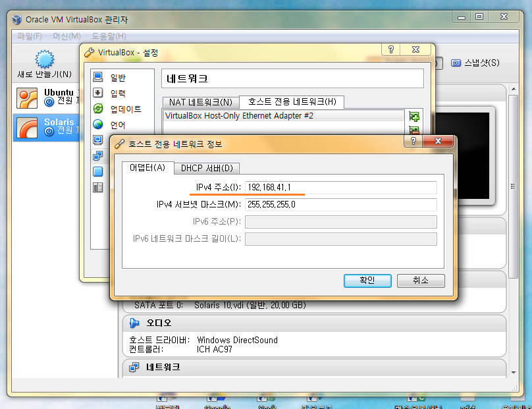This screenshot has width=532, height=409.
Task: Open the 스냅샷(S) snapshots view
Action: click(475, 63)
